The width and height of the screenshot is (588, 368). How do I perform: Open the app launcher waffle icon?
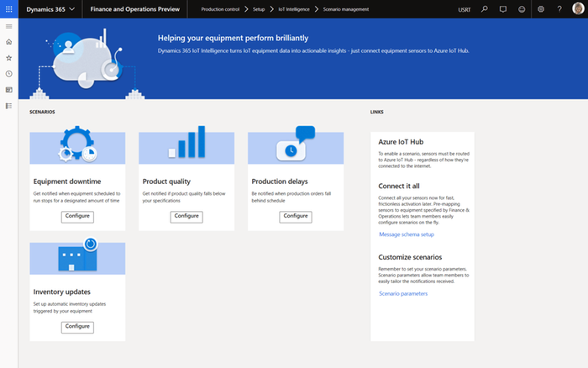tap(8, 8)
